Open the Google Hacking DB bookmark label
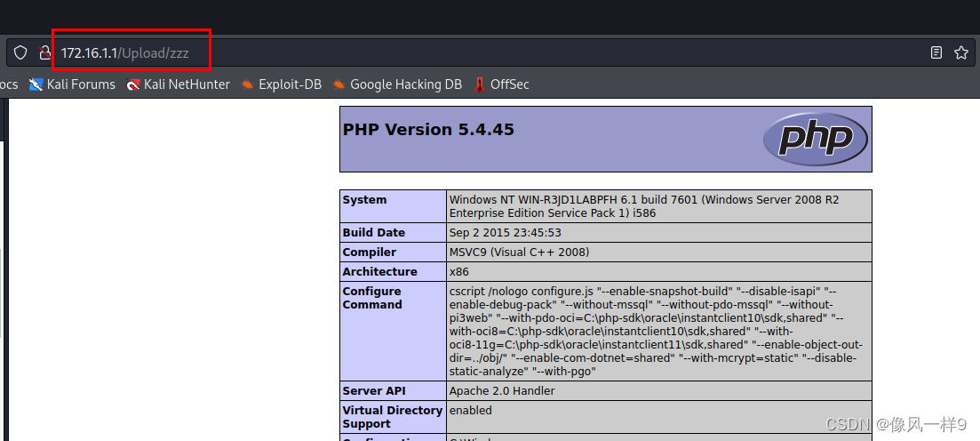This screenshot has height=441, width=980. pyautogui.click(x=406, y=84)
